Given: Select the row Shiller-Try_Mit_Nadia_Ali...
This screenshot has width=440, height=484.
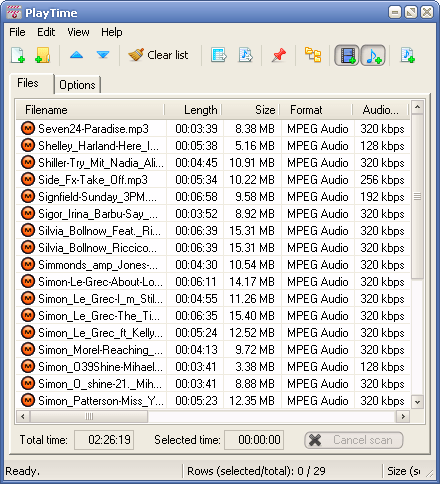Looking at the screenshot, I should (x=213, y=163).
